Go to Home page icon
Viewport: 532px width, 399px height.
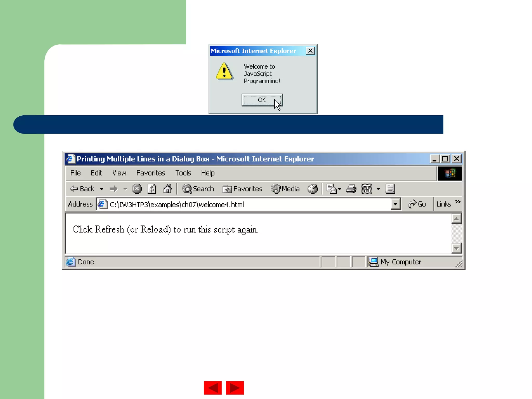coord(167,189)
